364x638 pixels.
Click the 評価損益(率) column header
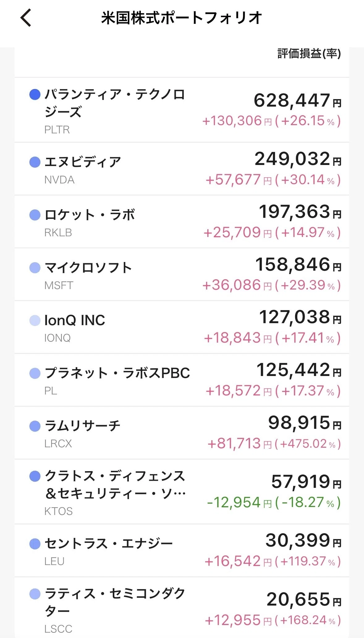click(309, 54)
